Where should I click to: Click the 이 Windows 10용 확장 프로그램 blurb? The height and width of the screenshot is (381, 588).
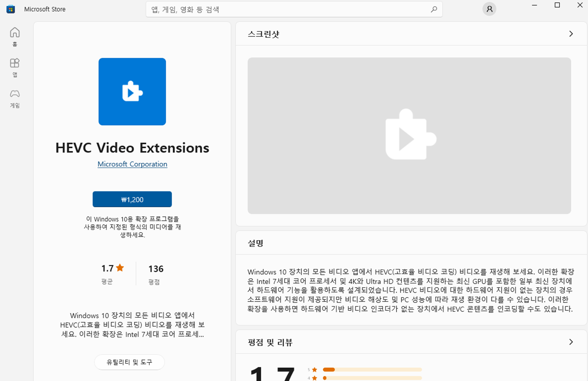(132, 227)
